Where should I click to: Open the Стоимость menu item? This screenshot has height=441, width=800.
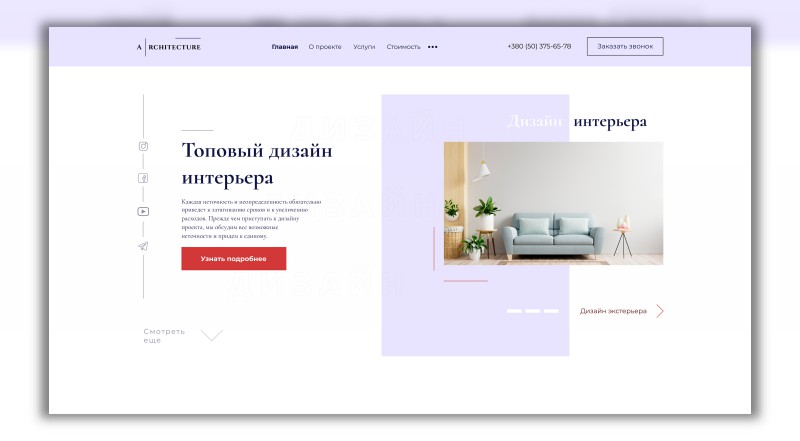coord(404,47)
